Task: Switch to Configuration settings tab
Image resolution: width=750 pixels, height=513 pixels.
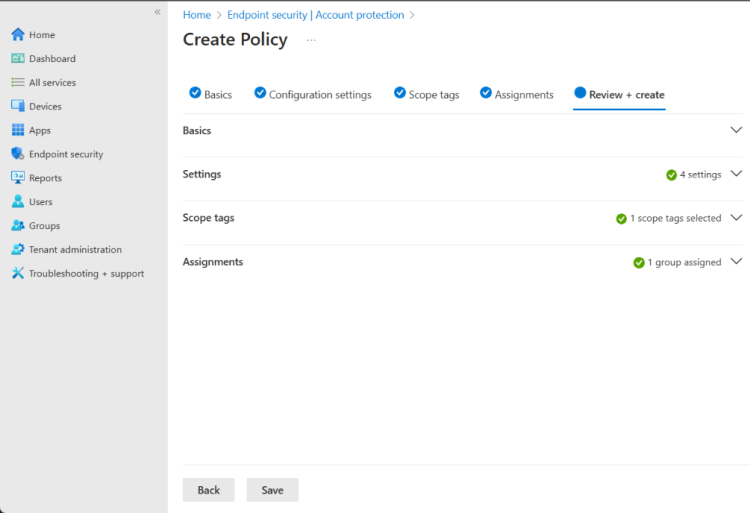Action: click(x=313, y=95)
